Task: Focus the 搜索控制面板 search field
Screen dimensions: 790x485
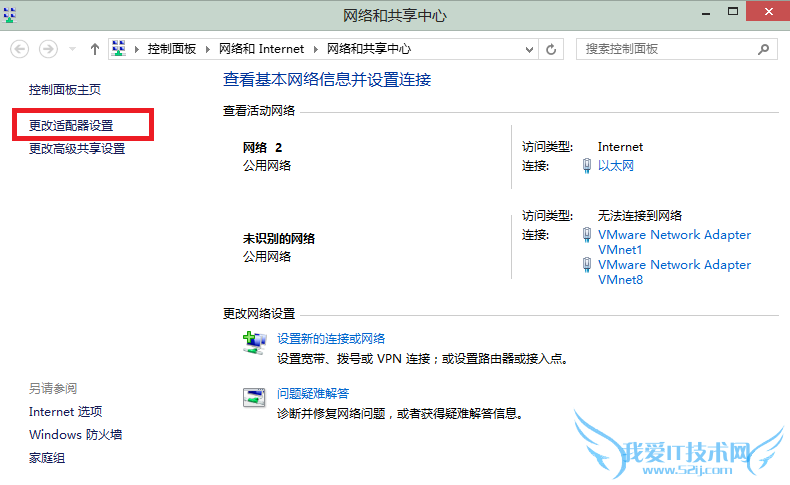Action: (677, 49)
